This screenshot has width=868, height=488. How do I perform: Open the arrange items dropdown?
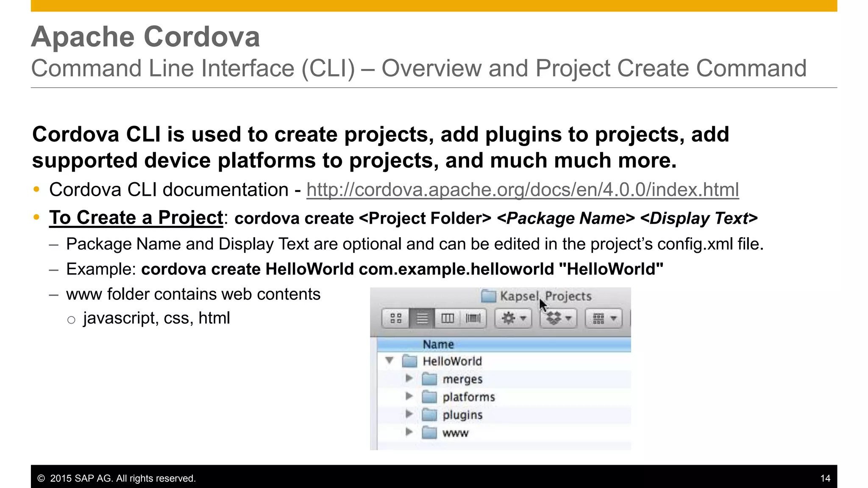(x=604, y=318)
